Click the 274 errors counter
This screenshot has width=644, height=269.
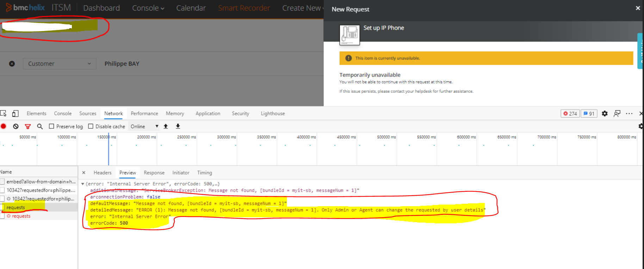(x=570, y=114)
